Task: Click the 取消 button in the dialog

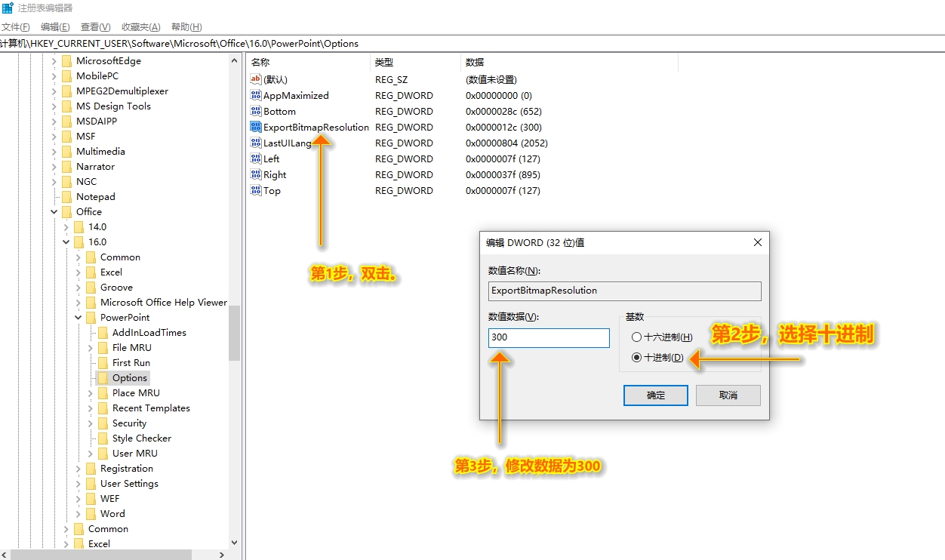Action: [728, 395]
